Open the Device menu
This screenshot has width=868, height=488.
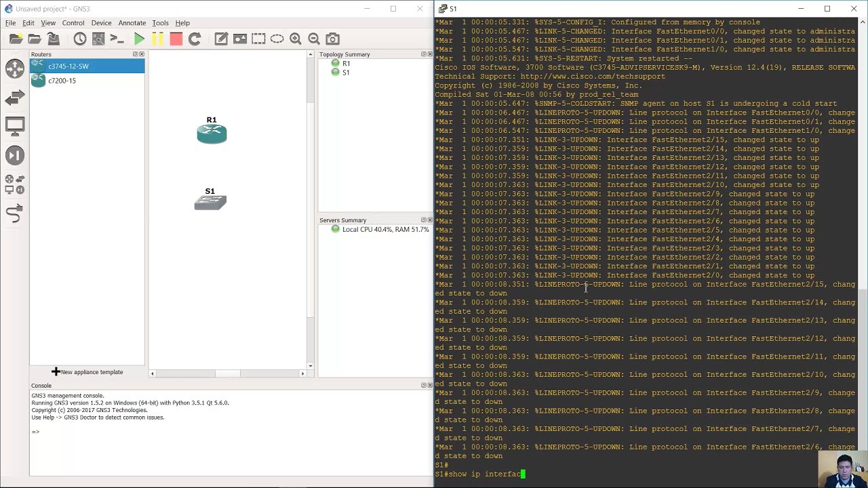tap(102, 23)
